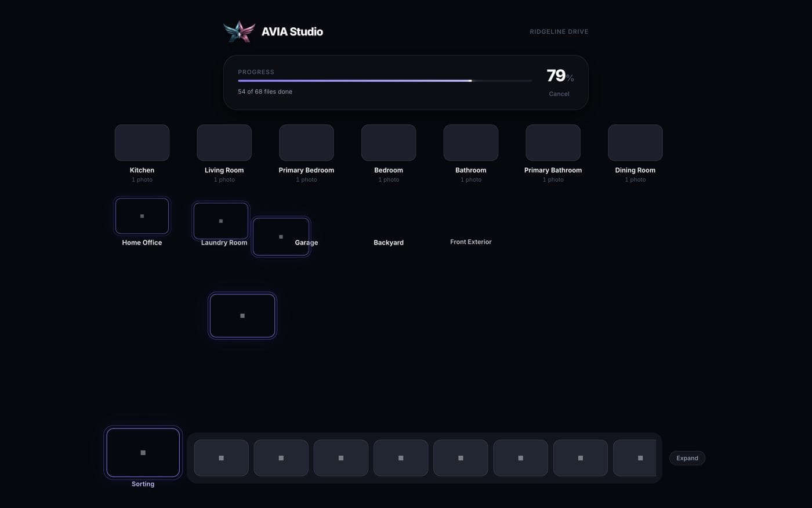This screenshot has height=508, width=812.
Task: Click the "1 photo" count under Kitchen
Action: coord(142,180)
